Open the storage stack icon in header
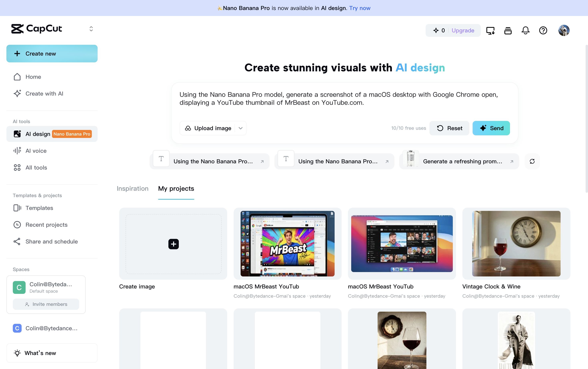This screenshot has height=369, width=588. pyautogui.click(x=508, y=31)
